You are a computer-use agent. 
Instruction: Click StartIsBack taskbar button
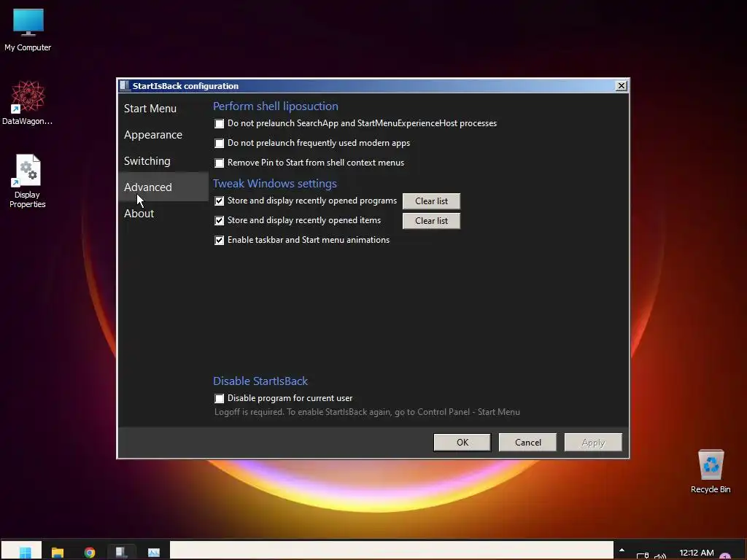(x=122, y=553)
